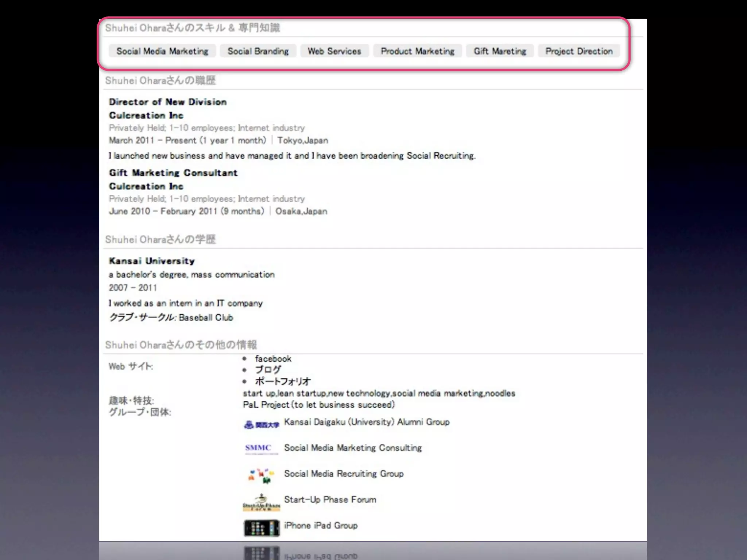Image resolution: width=747 pixels, height=560 pixels.
Task: Click the iPhone iPad Group icon
Action: click(261, 528)
